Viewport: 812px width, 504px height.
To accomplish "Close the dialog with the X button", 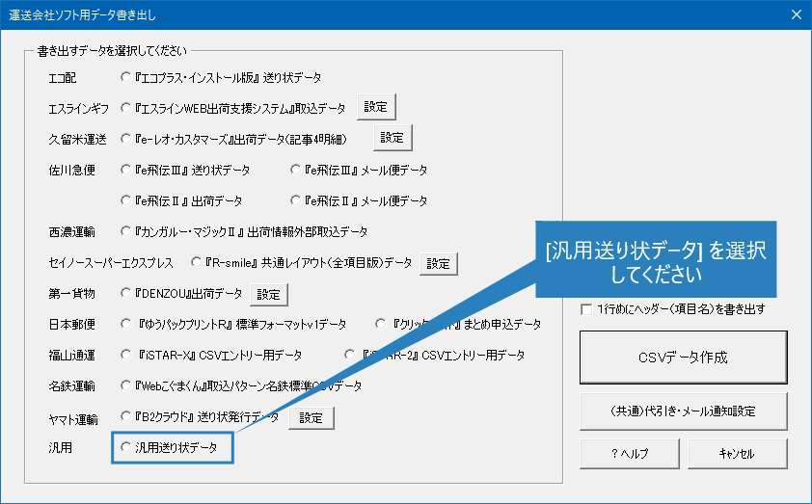I will (796, 14).
